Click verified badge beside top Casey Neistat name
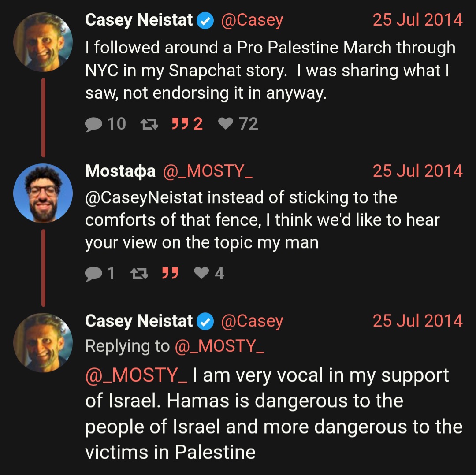Screen dimensions: 476x475 [205, 21]
